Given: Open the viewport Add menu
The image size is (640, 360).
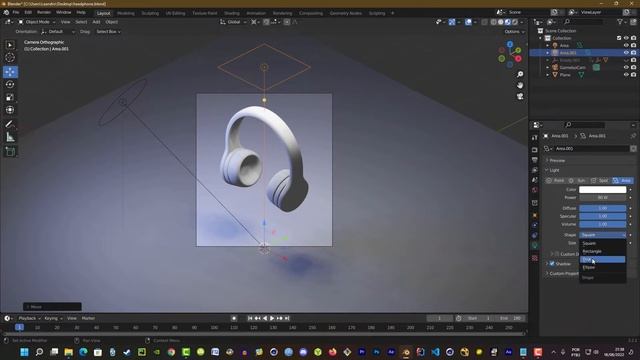Looking at the screenshot, I should (96, 22).
